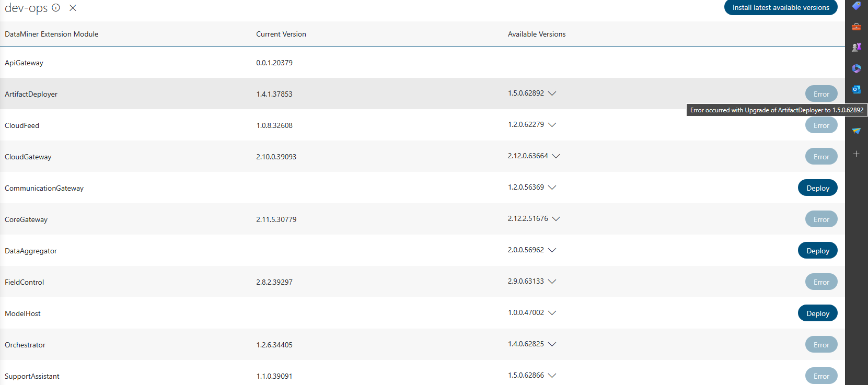
Task: Click CoreGateway current version 2.11.5.30779
Action: tap(276, 219)
